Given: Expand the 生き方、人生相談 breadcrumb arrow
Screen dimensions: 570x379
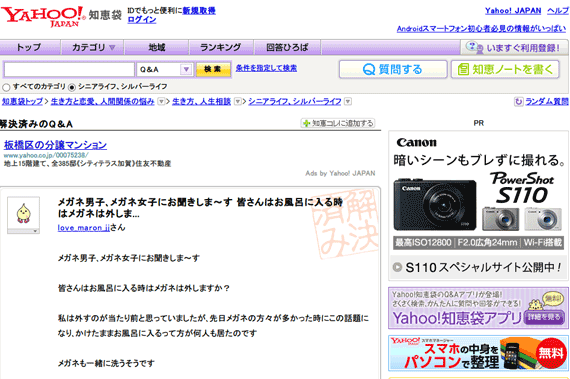Looking at the screenshot, I should pyautogui.click(x=237, y=102).
